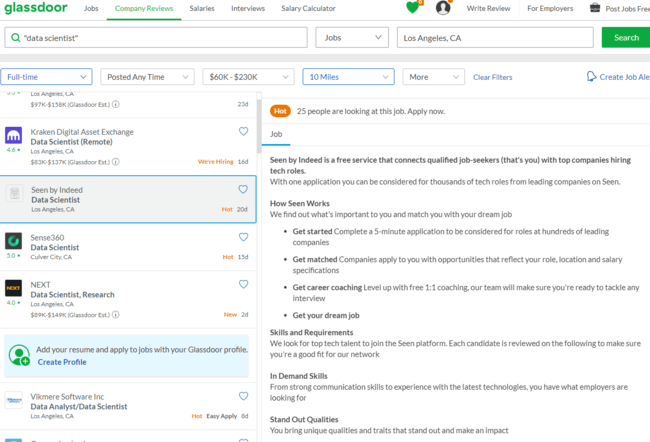The image size is (650, 442).
Task: Open the notifications heart icon in header
Action: click(413, 8)
